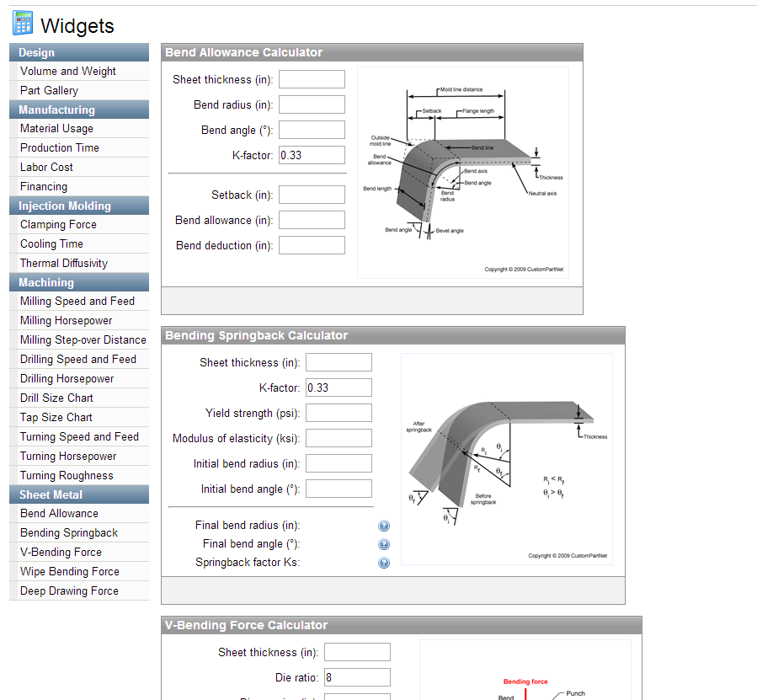
Task: Click the Sheet Metal section header
Action: [79, 494]
